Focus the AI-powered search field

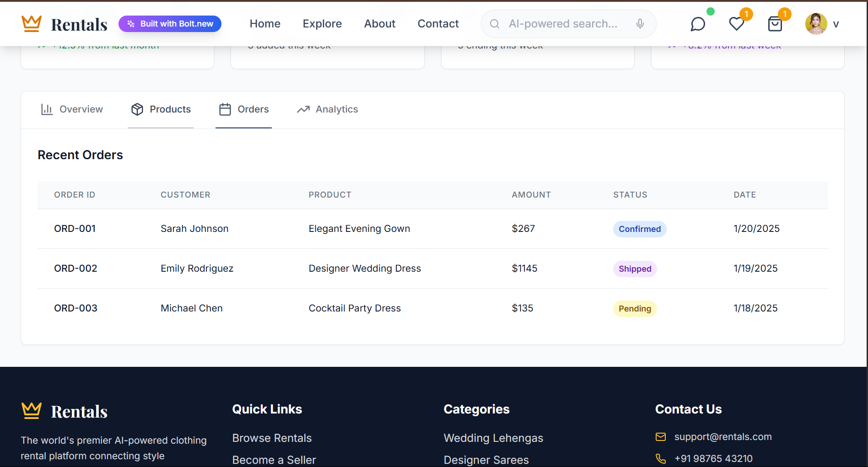pos(563,24)
